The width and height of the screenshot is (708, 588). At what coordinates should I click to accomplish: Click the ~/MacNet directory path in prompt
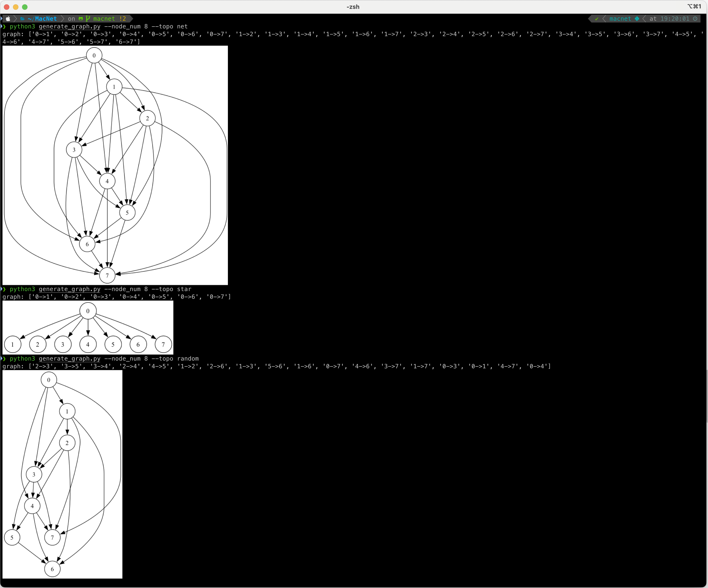tap(42, 19)
